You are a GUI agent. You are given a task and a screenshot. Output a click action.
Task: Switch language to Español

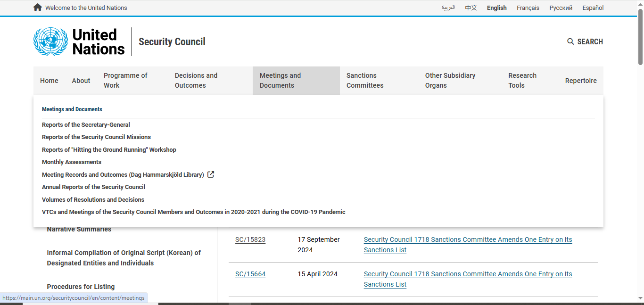point(593,8)
